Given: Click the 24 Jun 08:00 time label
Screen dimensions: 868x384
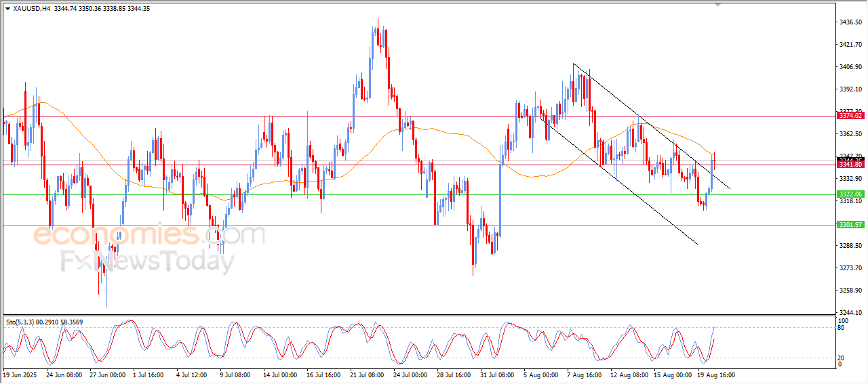Looking at the screenshot, I should (x=64, y=375).
